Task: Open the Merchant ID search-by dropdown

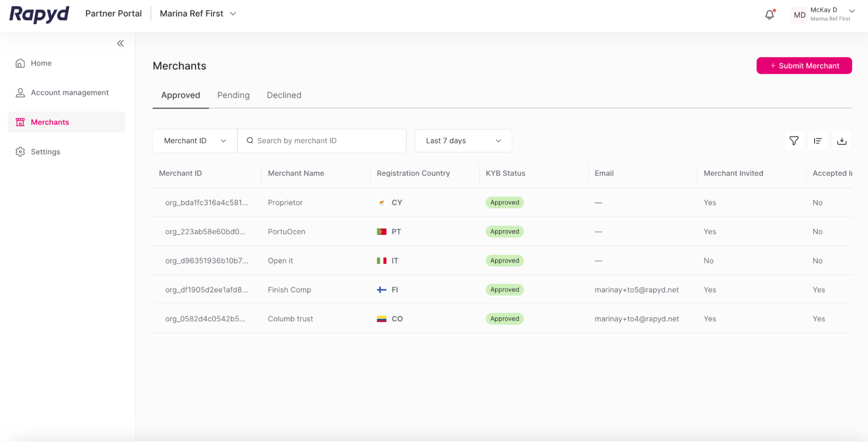Action: 194,141
